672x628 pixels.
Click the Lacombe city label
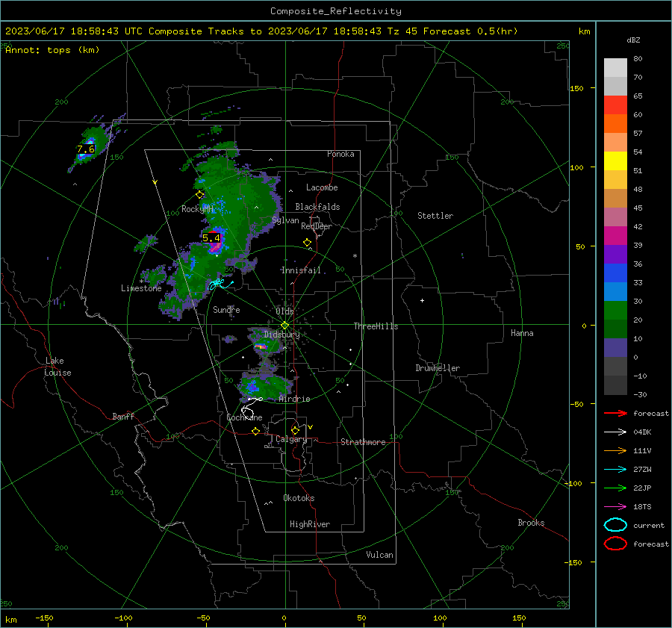point(322,187)
